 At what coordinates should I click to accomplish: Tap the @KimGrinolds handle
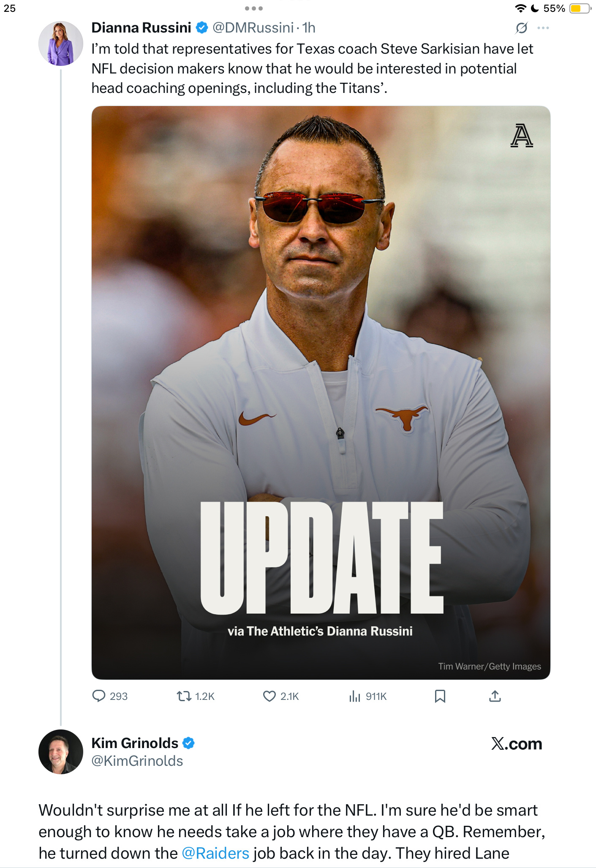coord(137,761)
